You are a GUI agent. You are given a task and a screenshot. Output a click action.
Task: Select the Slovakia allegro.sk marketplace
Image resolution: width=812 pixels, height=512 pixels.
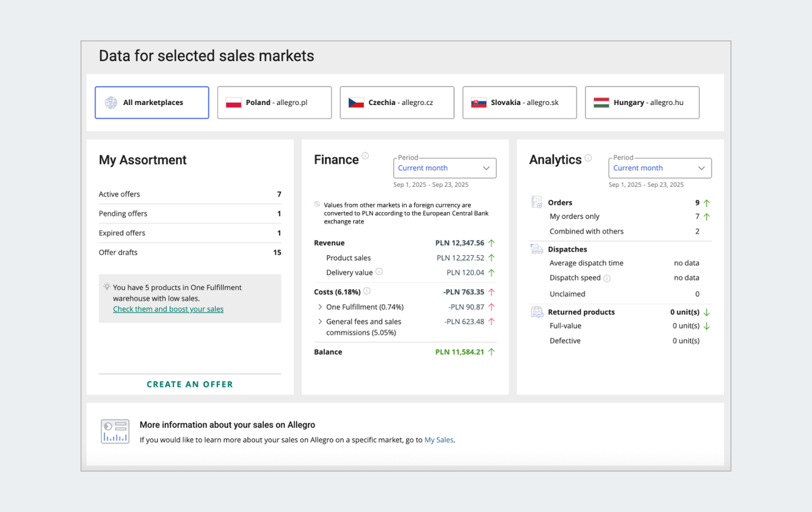pos(519,102)
